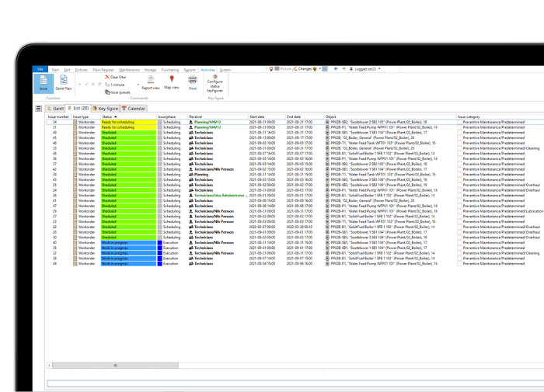Screen dimensions: 544x392
Task: Click the hamburger menu beside Gantt tab
Action: click(x=39, y=109)
